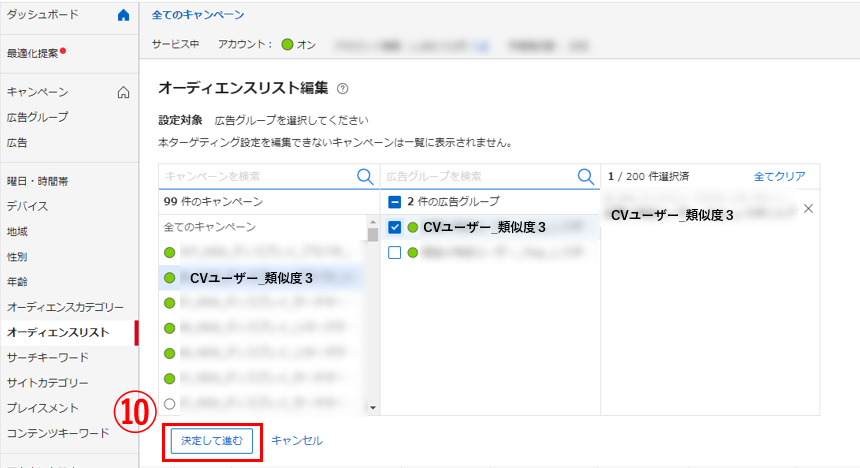Click the 決定して進む button

[x=211, y=440]
